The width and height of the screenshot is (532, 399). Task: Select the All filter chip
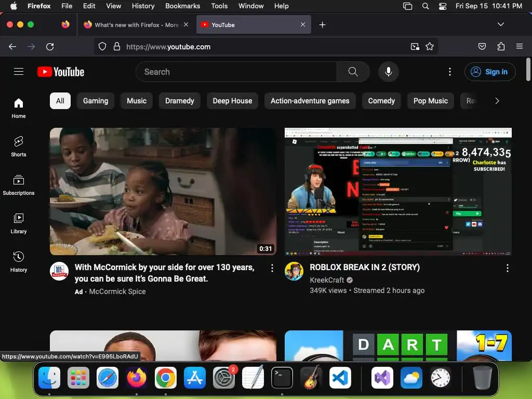click(60, 101)
